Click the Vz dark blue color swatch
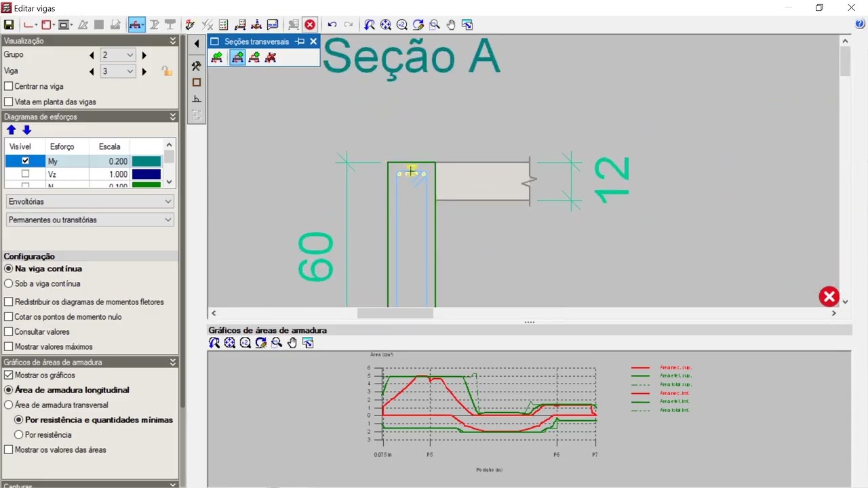868x488 pixels. tap(146, 174)
